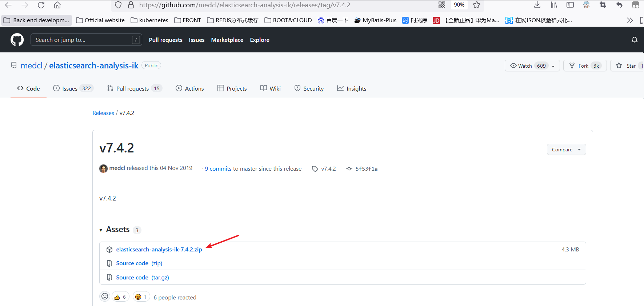Open the Wiki tab
This screenshot has width=644, height=306.
271,88
